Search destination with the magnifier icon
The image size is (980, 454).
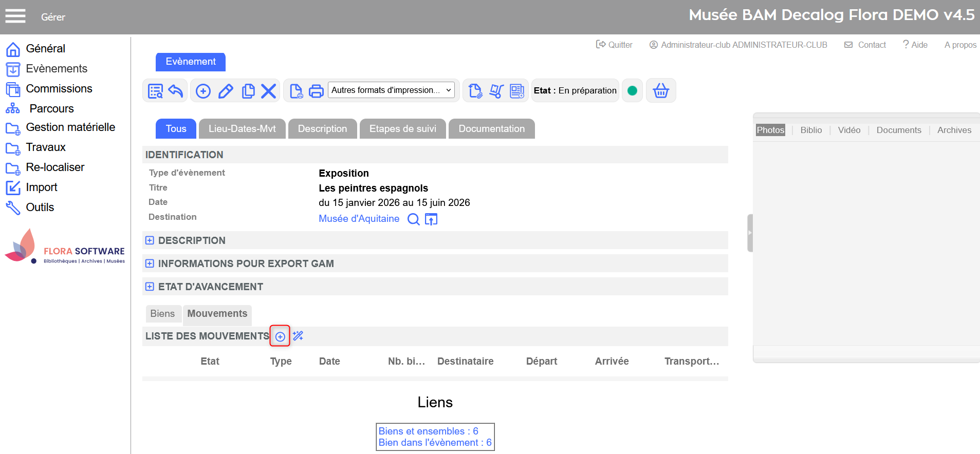[x=413, y=219]
